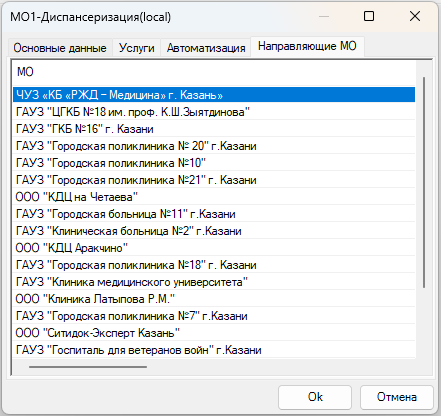Select ГАУЗ "Городская поликлиника № 20" г.Казани
This screenshot has height=416, width=441.
[214, 146]
